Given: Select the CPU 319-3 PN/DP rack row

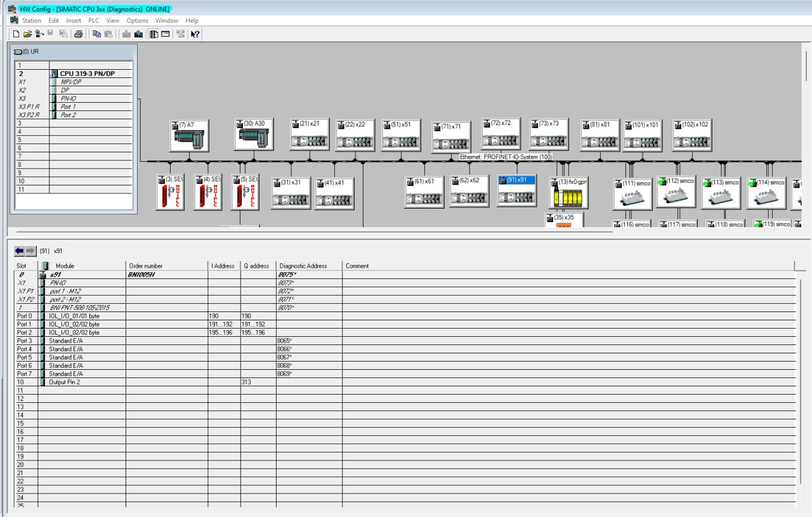Looking at the screenshot, I should 74,74.
